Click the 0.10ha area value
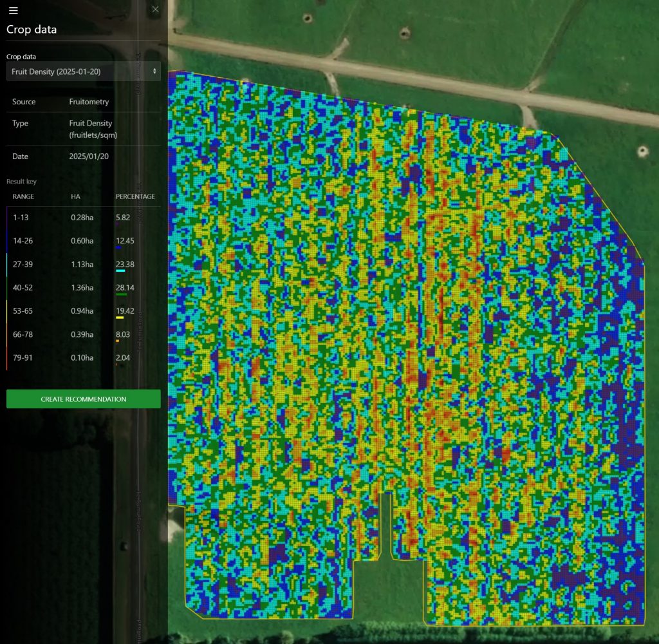The image size is (659, 644). 82,357
